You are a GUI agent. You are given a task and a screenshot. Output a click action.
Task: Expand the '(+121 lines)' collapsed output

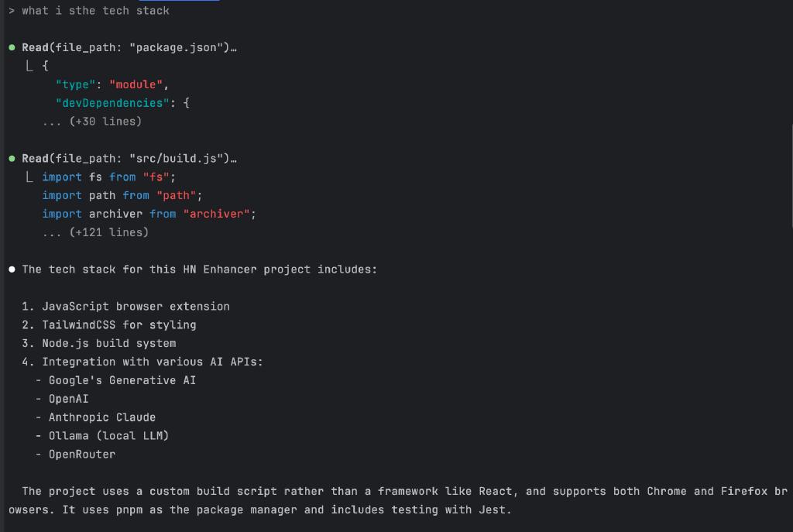pyautogui.click(x=108, y=232)
